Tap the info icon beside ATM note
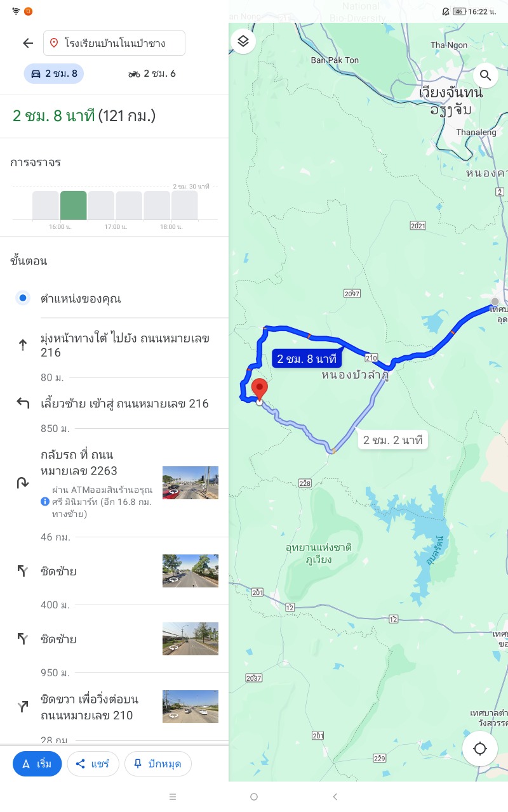 [x=45, y=501]
